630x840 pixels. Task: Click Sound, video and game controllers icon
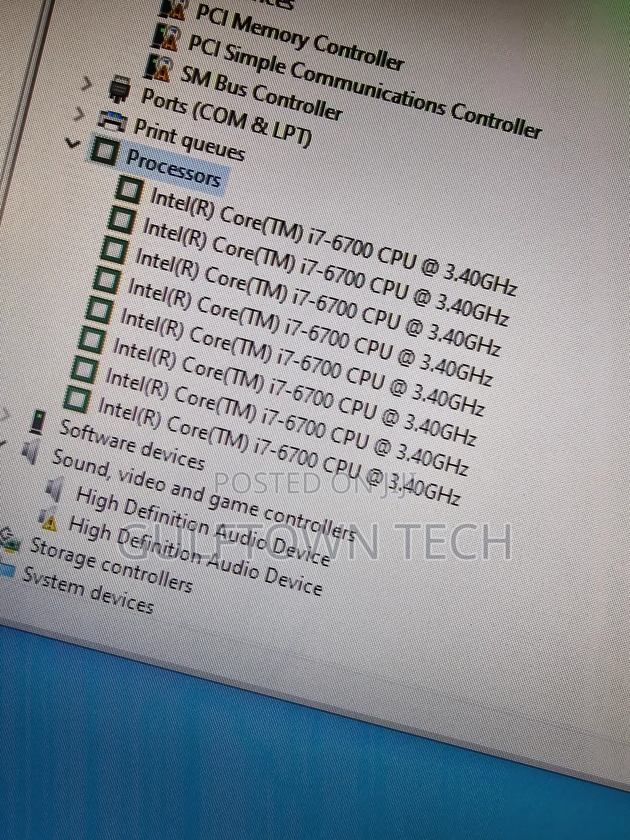coord(30,451)
